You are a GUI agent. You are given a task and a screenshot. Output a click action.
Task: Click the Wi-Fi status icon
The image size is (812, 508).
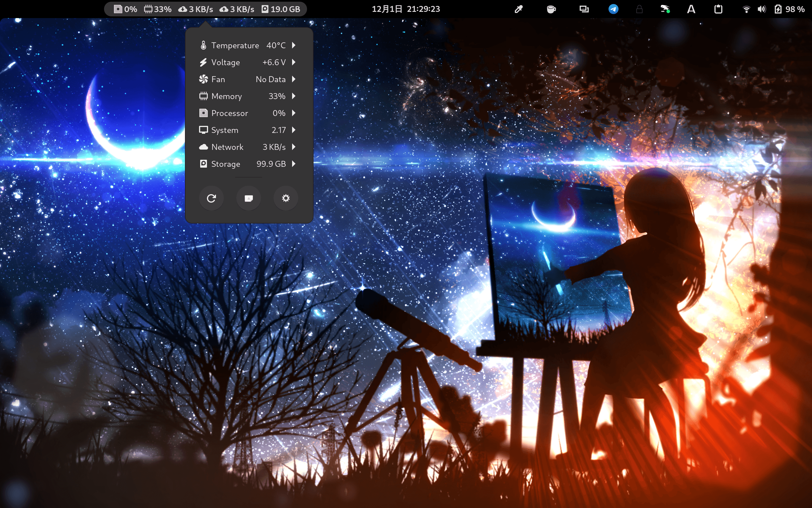tap(746, 9)
